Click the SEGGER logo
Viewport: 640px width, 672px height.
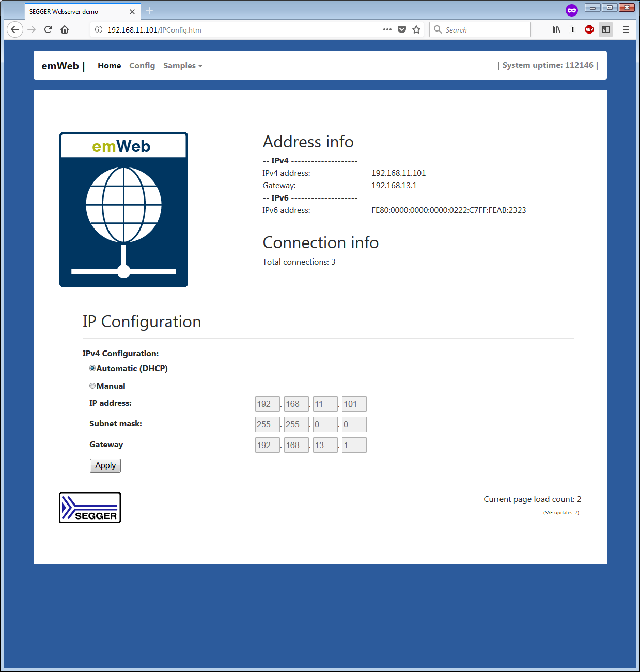90,508
